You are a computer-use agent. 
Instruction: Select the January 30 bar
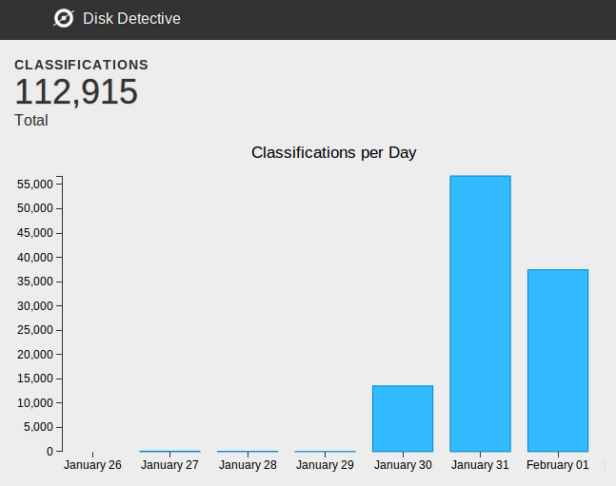pos(402,418)
